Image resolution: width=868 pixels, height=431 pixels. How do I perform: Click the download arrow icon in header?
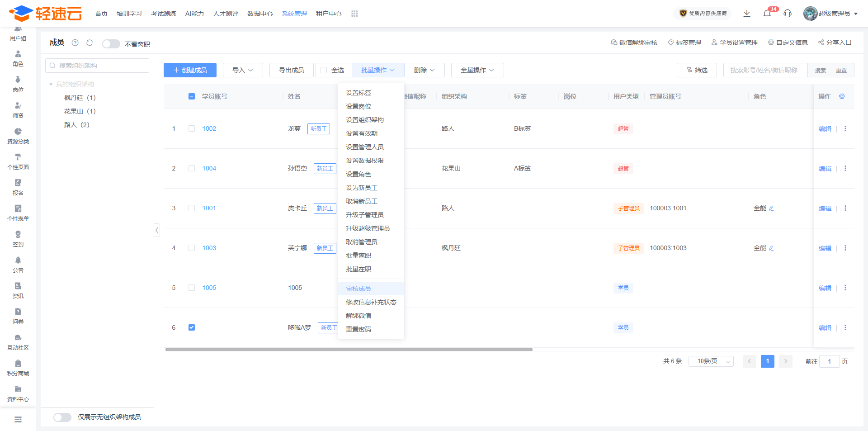pos(747,14)
